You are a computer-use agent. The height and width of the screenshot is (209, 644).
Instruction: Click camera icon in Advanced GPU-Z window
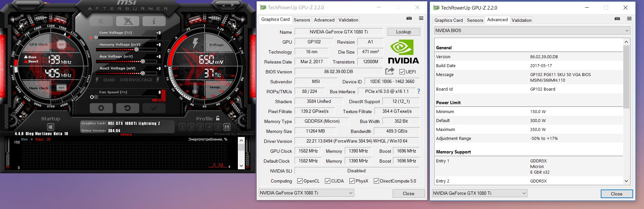click(617, 19)
